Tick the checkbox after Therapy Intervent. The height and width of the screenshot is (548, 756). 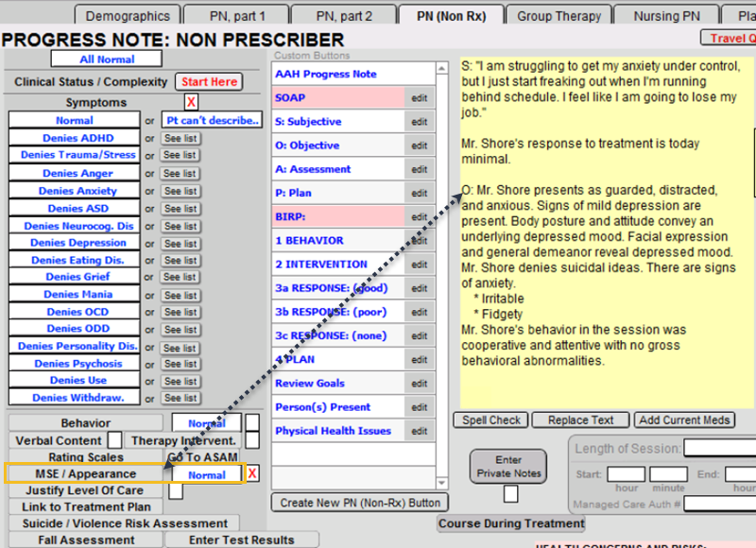(252, 440)
